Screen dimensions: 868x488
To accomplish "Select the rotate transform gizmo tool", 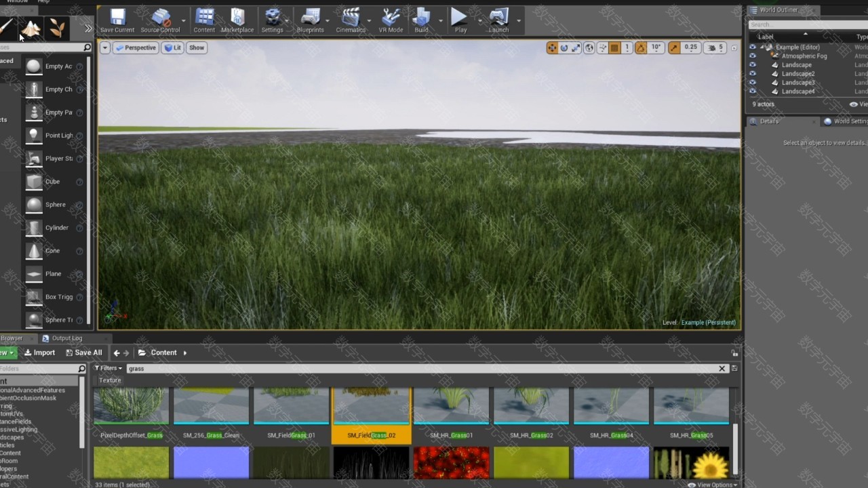I will (564, 47).
